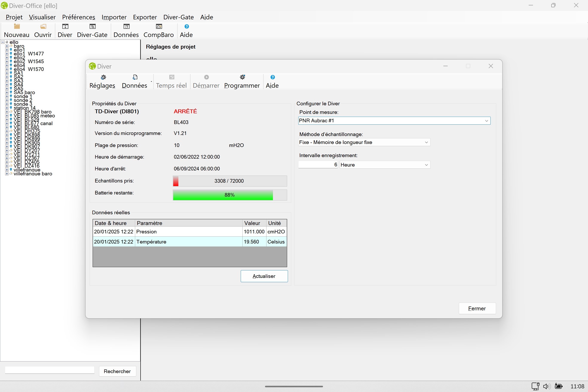Click the Actualiser button
This screenshot has height=392, width=588.
(264, 276)
